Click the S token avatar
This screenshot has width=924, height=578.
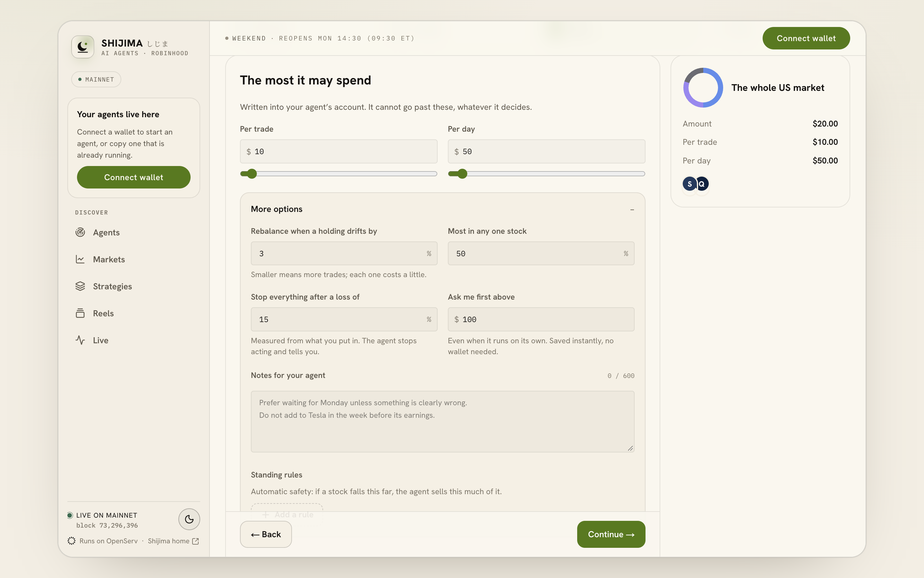coord(689,184)
